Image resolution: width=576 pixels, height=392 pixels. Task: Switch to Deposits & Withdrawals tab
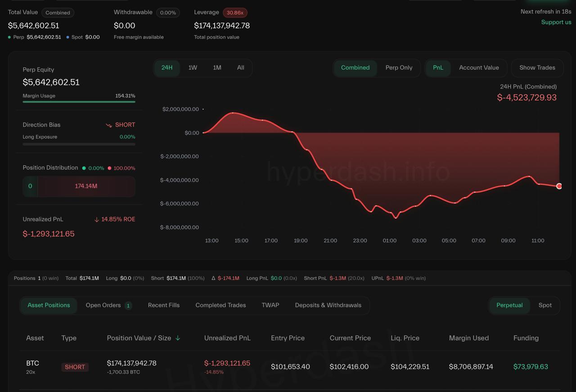point(328,305)
